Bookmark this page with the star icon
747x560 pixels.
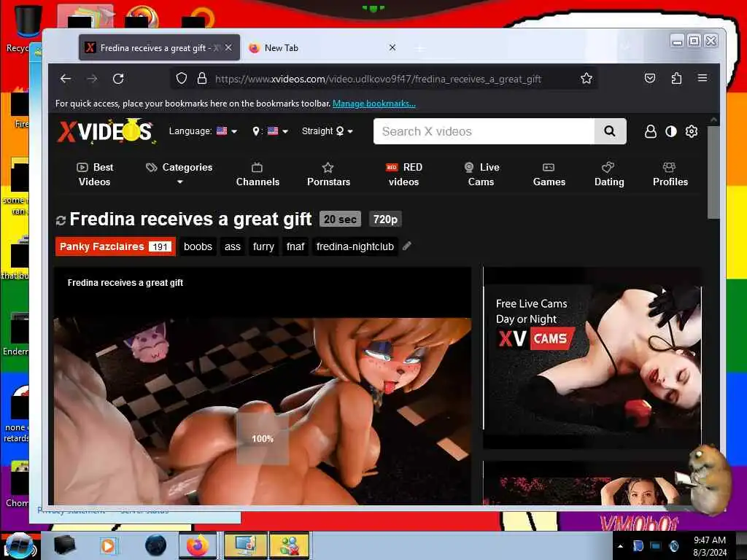587,79
